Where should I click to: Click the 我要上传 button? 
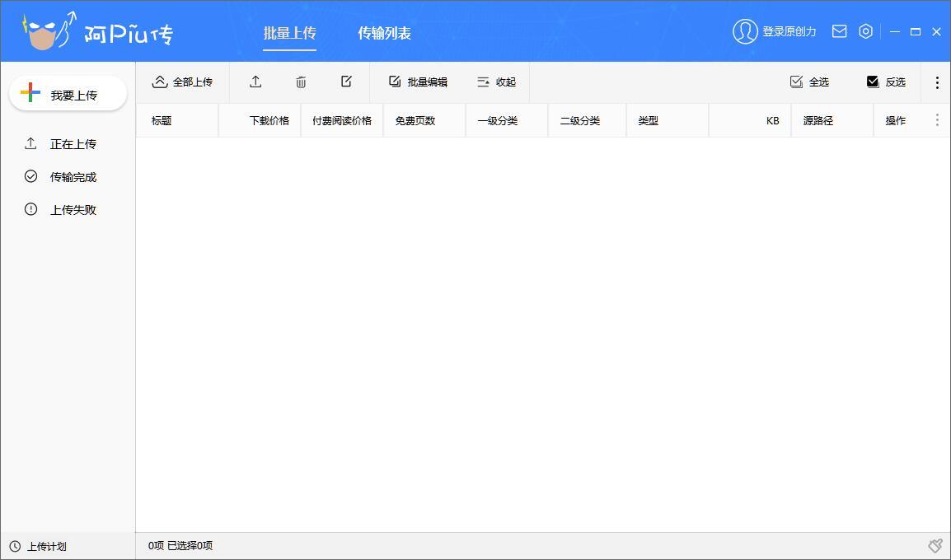(x=68, y=95)
